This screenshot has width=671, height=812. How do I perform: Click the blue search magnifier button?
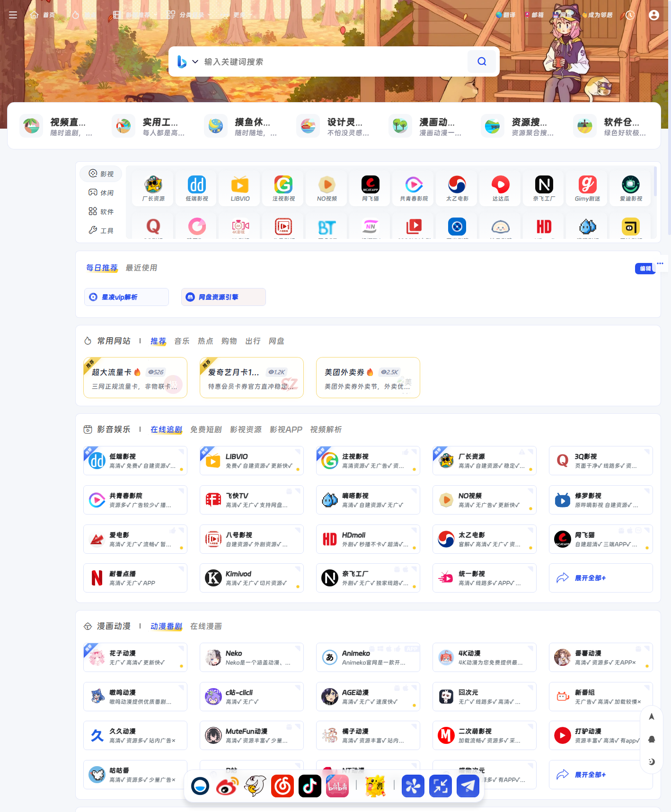click(x=482, y=61)
